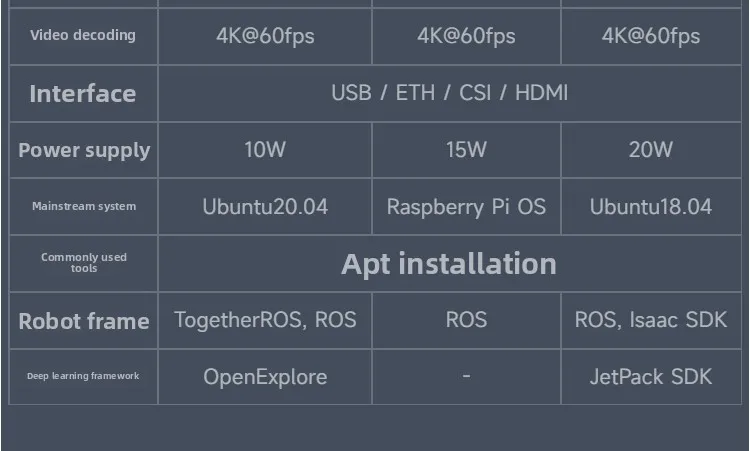The image size is (750, 451).
Task: Select the ROS, Isaac SDK cell
Action: [651, 320]
